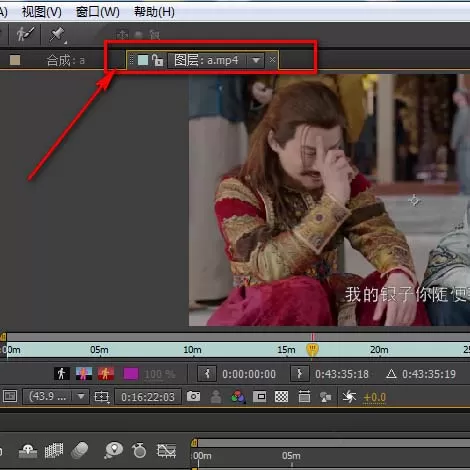Click the yellow current-time indicator on the layer ruler

click(x=312, y=350)
